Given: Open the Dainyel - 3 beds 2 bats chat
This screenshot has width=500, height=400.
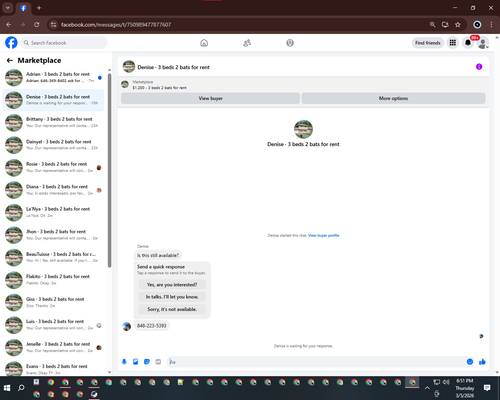Looking at the screenshot, I should point(53,145).
